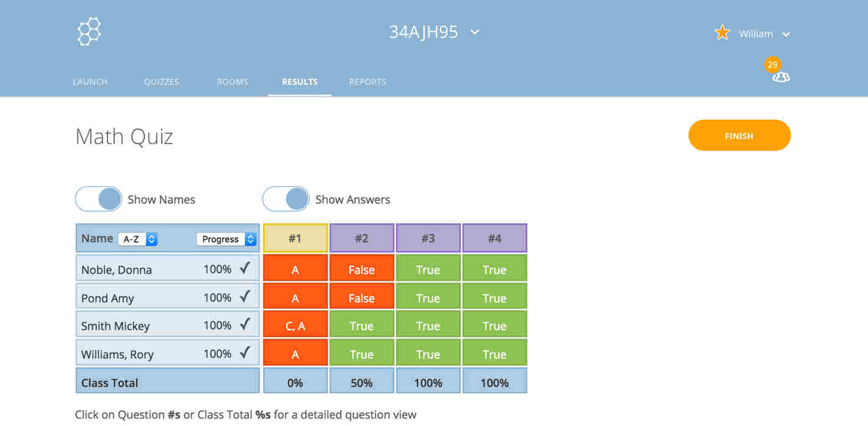Open the Progress sort dropdown
868x426 pixels.
point(226,239)
